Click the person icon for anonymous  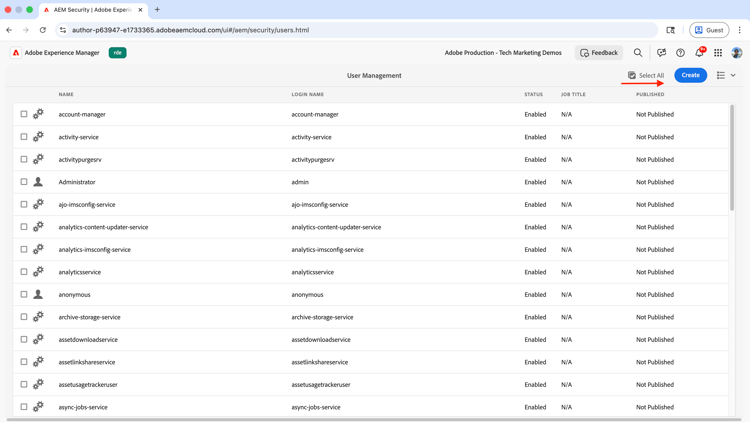pos(38,294)
